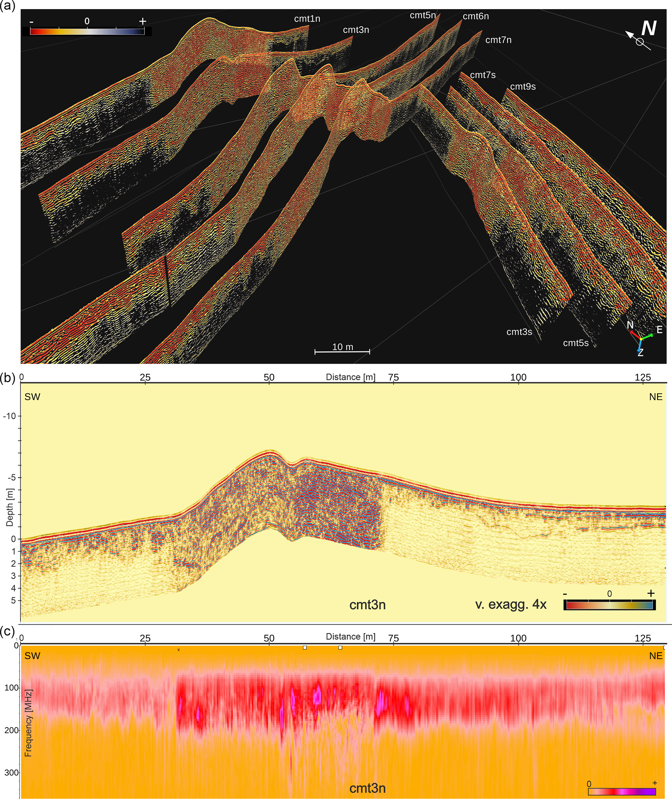This screenshot has height=799, width=672.
Task: Click the Frequency [MHz] axis label
Action: coord(28,723)
